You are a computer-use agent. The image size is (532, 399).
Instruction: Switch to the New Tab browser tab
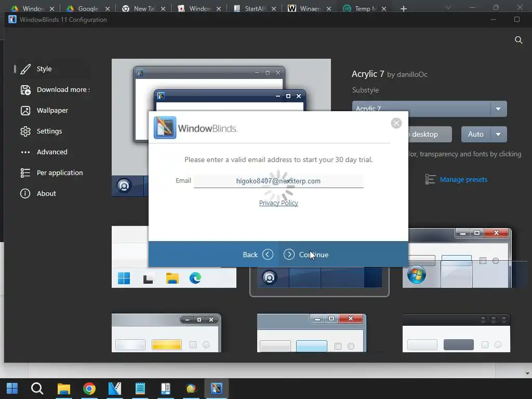pos(144,8)
